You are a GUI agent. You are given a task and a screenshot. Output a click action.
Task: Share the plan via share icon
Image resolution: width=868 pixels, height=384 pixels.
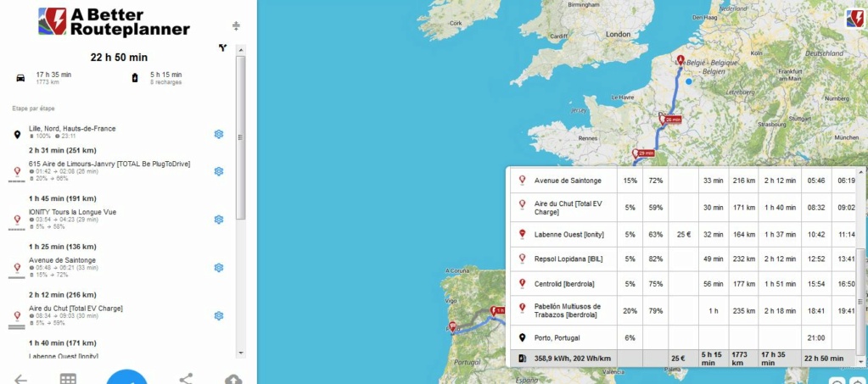[x=186, y=378]
